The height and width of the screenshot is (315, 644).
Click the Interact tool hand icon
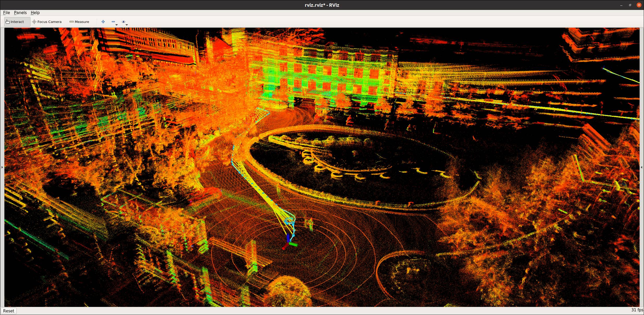pyautogui.click(x=7, y=22)
